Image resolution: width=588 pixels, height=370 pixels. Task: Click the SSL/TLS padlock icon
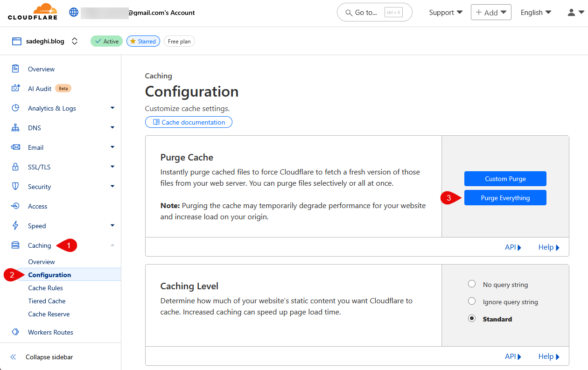[15, 167]
